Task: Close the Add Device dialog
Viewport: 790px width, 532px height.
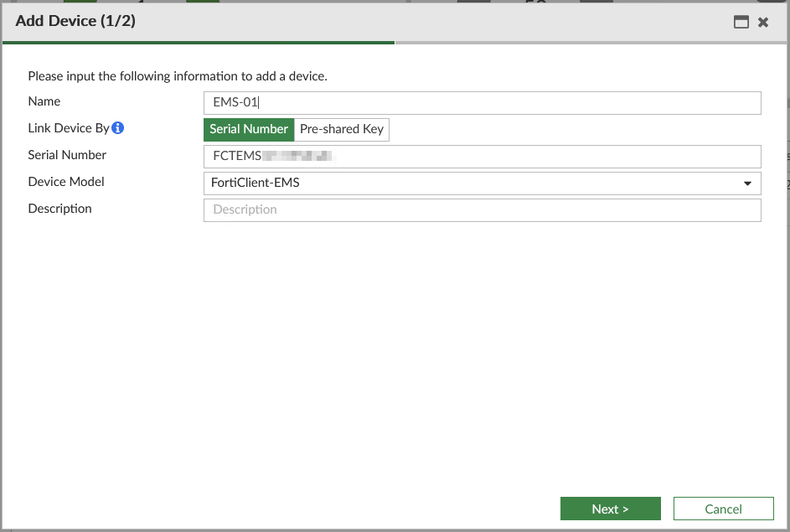Action: [763, 22]
